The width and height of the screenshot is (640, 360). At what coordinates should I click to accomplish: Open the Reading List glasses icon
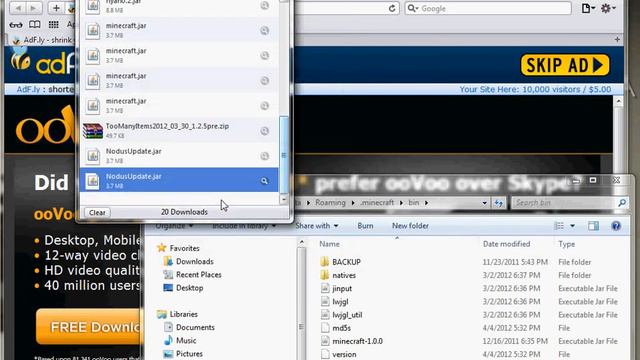click(16, 25)
